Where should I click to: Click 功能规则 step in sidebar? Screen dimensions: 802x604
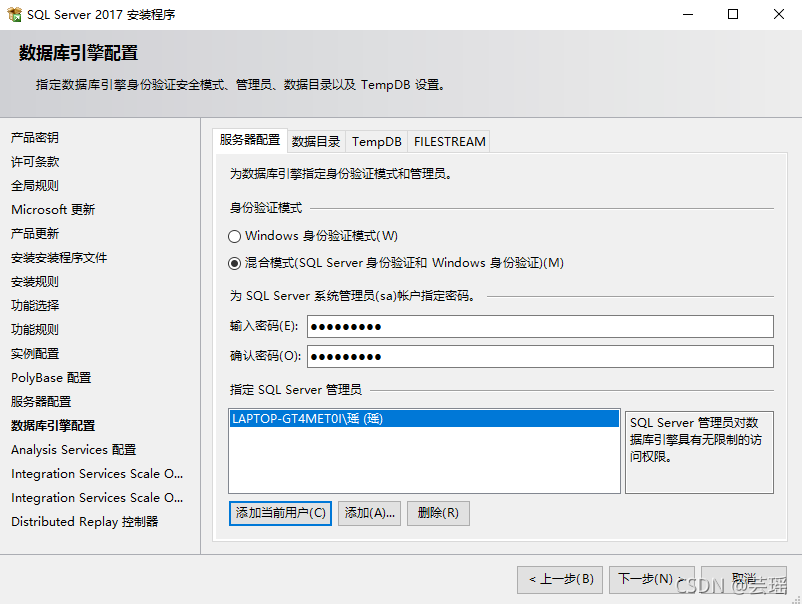tap(35, 330)
